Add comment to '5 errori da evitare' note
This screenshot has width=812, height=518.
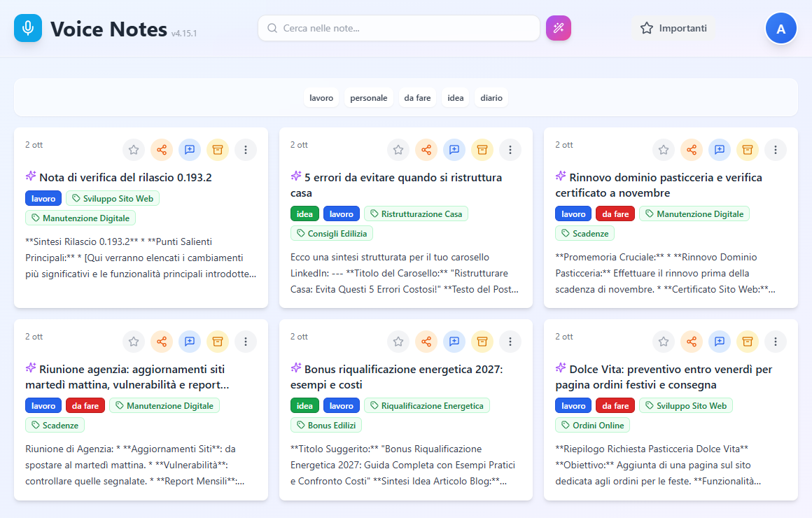coord(454,150)
